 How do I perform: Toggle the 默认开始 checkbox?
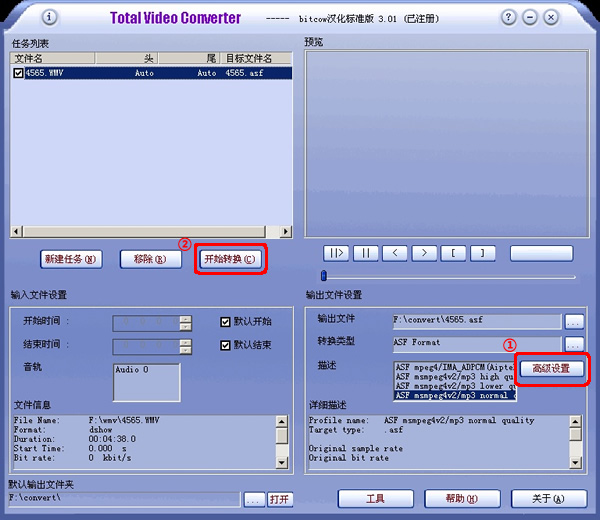pos(226,322)
